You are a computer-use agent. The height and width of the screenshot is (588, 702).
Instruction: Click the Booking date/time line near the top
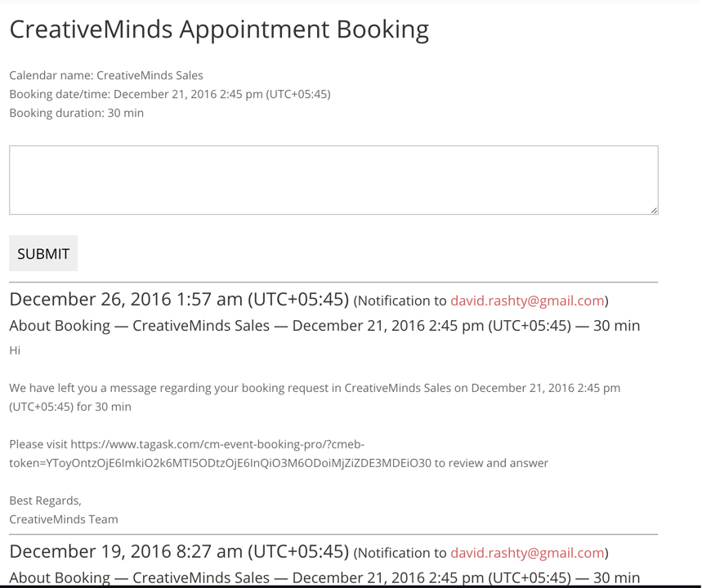click(170, 94)
